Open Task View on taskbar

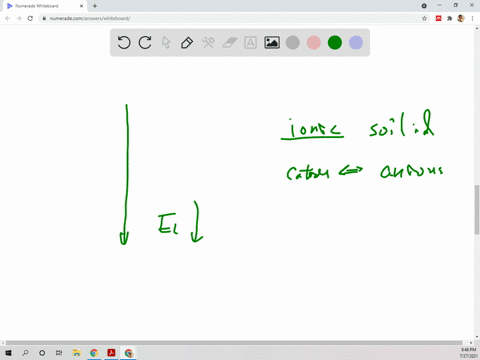click(x=59, y=353)
